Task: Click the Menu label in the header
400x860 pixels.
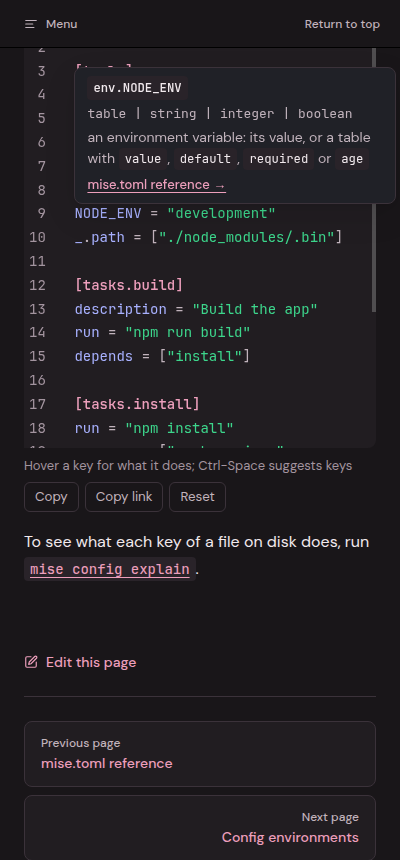Action: click(61, 24)
